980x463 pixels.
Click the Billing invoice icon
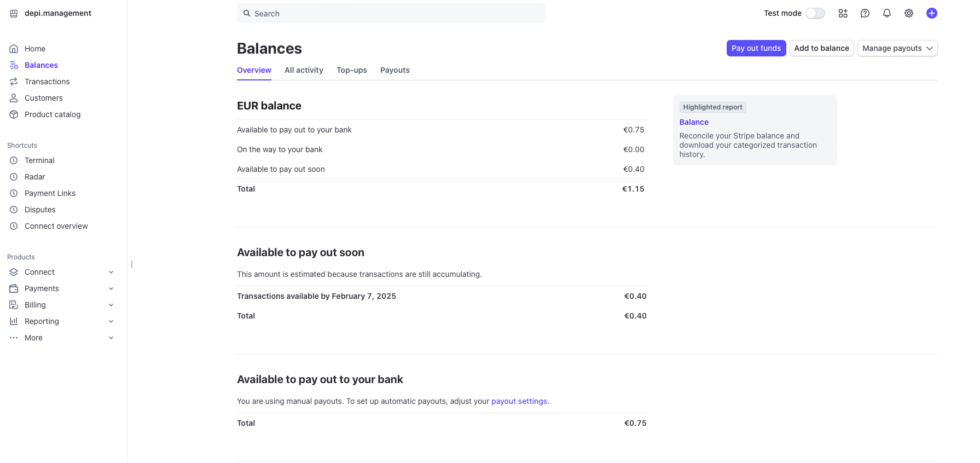tap(14, 305)
